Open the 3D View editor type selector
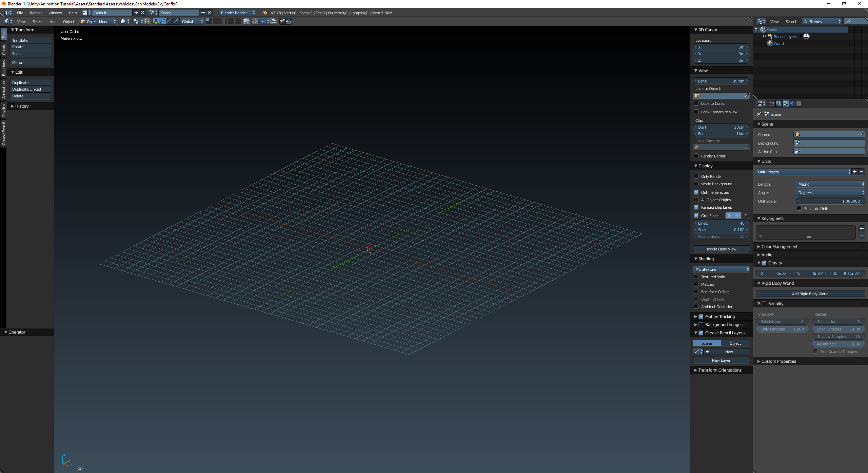Viewport: 868px width, 473px height. tap(8, 21)
